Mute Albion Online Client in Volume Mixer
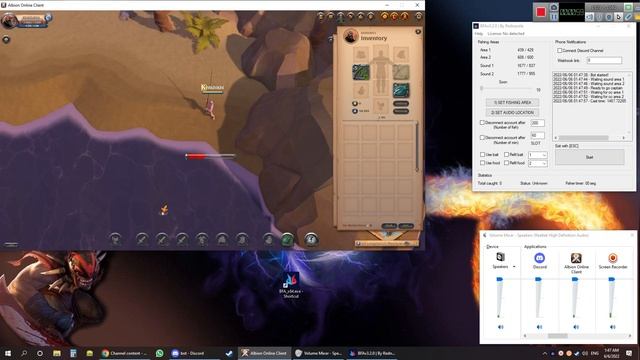640x360 pixels. coord(576,327)
